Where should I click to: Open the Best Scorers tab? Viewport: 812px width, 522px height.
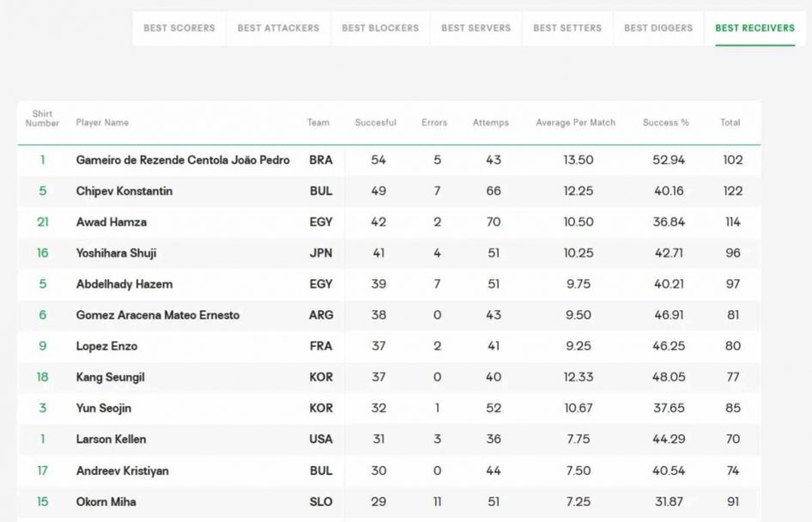tap(179, 28)
